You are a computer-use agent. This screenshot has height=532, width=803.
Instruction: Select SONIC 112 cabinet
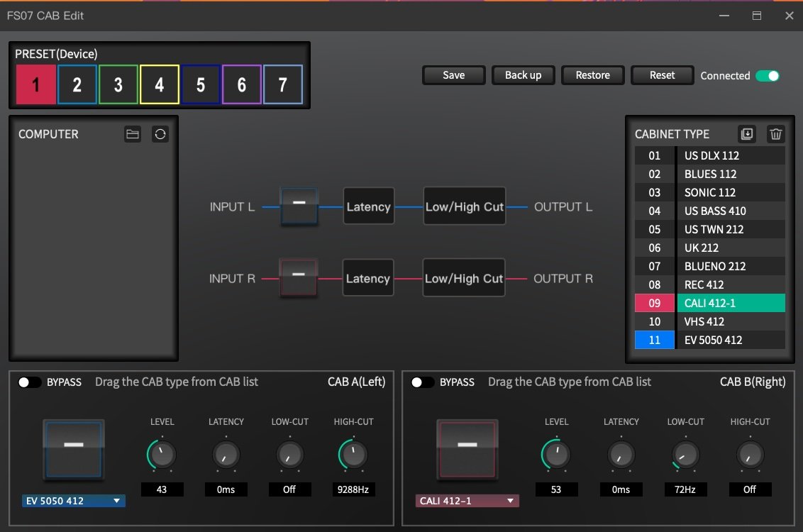click(x=710, y=192)
